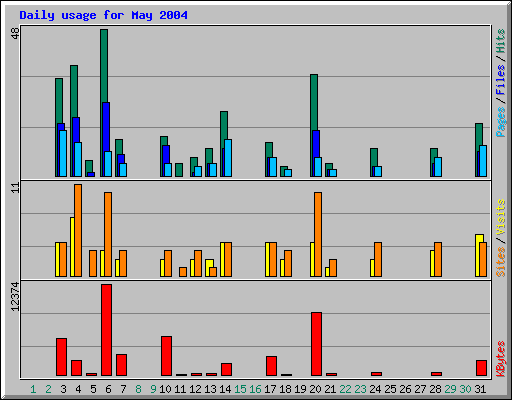Click day 30 on the x-axis
Screen dimensions: 512x400
coord(465,389)
